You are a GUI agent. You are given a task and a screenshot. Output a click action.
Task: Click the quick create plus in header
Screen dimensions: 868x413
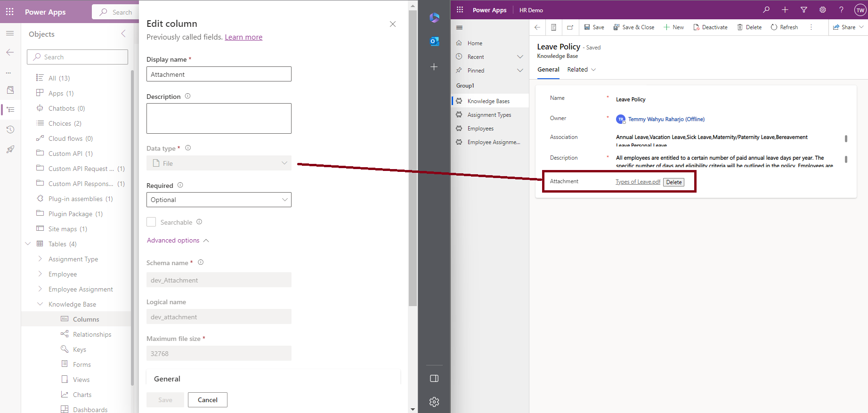point(785,10)
